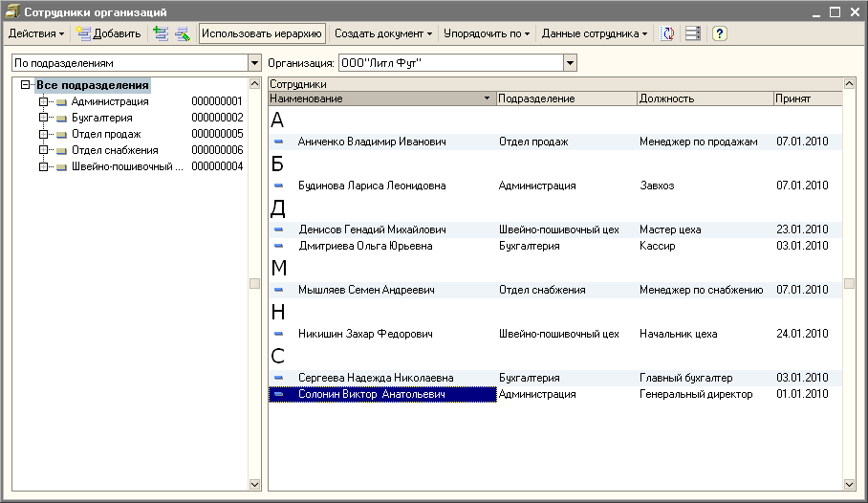The height and width of the screenshot is (503, 868).
Task: Click the add group icon with green plus
Action: tap(161, 33)
